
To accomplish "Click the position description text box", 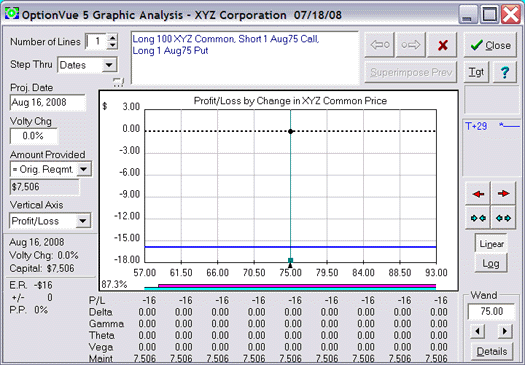I will [x=244, y=58].
